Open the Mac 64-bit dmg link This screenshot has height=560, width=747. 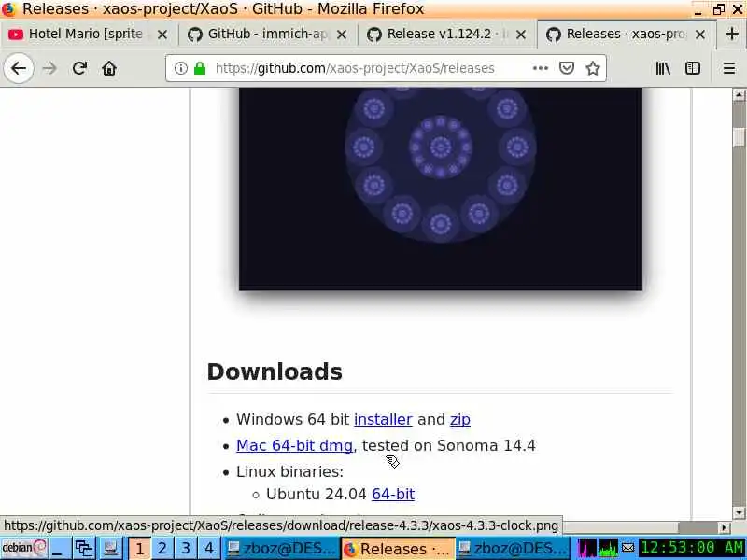click(x=294, y=446)
